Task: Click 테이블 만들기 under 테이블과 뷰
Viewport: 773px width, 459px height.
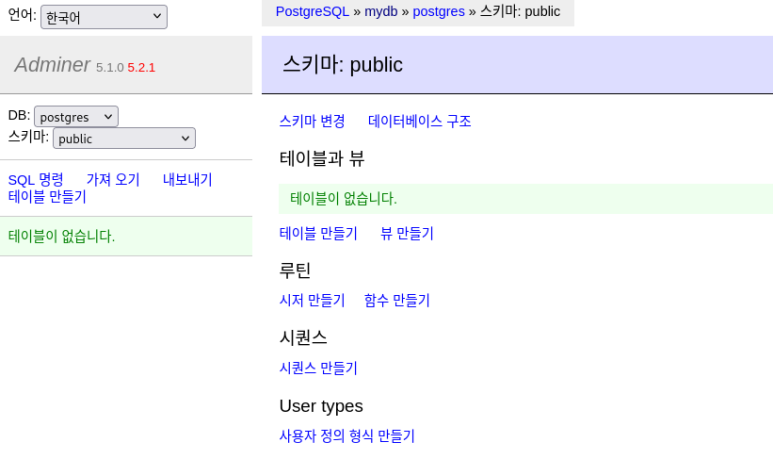Action: coord(318,233)
